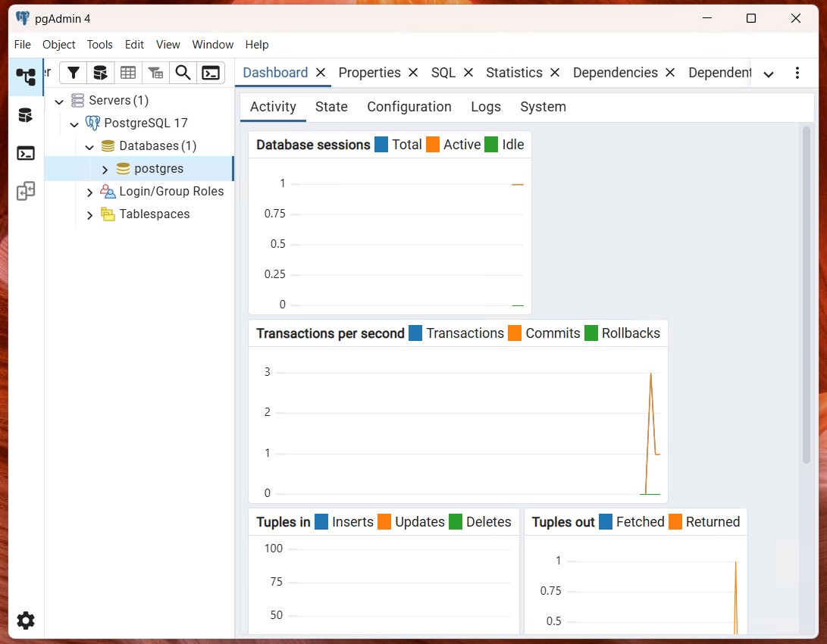Open the File menu
This screenshot has width=827, height=644.
point(22,45)
